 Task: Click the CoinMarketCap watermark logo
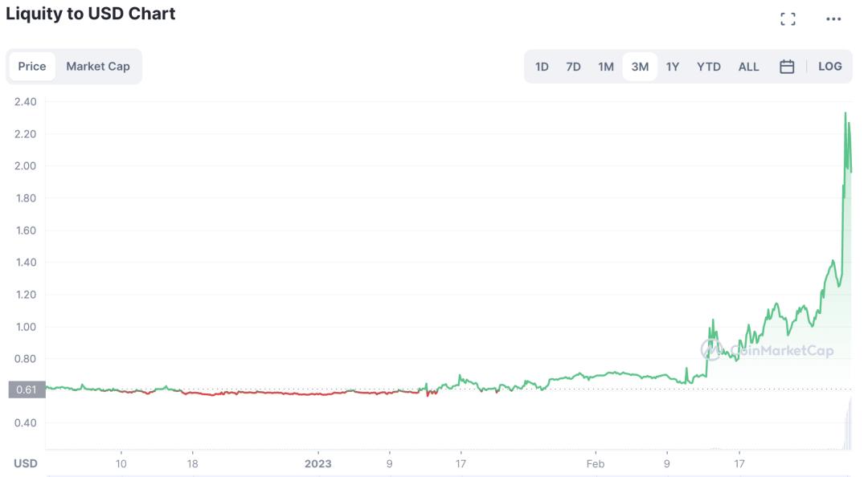point(767,350)
